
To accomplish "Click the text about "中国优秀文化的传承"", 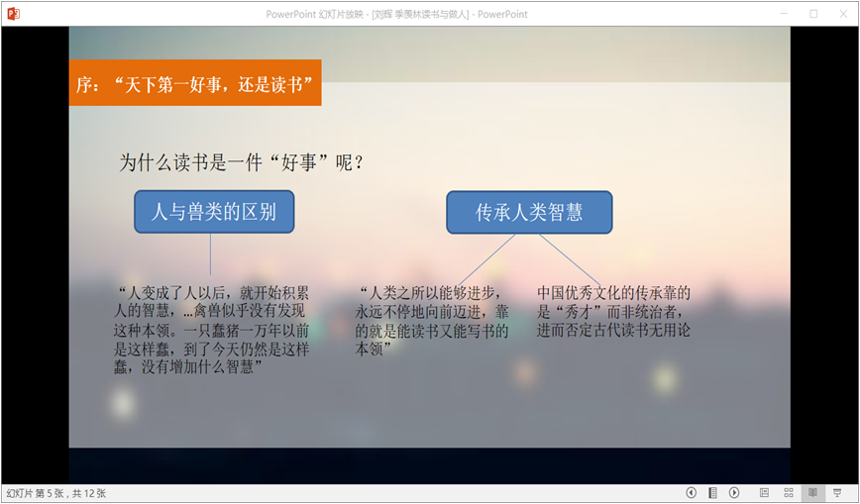I will (613, 311).
